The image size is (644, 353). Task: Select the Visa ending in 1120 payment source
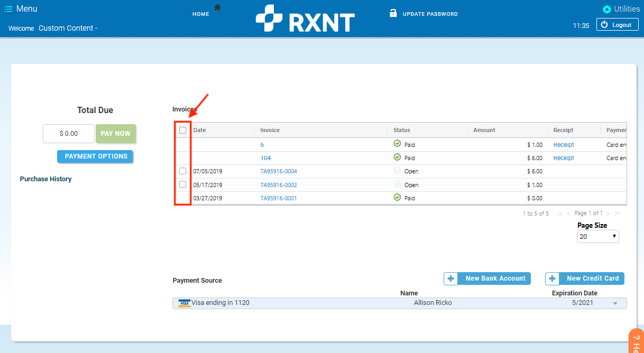(x=400, y=303)
